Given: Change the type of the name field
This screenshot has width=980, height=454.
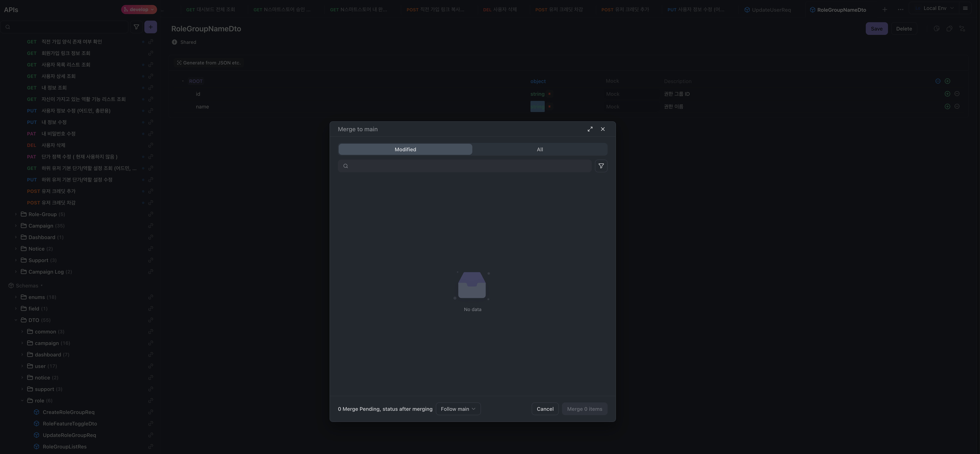Looking at the screenshot, I should (x=537, y=107).
